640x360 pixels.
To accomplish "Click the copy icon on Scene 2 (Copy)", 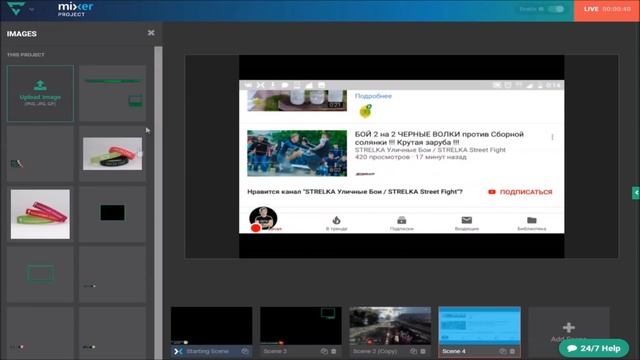I will click(413, 351).
